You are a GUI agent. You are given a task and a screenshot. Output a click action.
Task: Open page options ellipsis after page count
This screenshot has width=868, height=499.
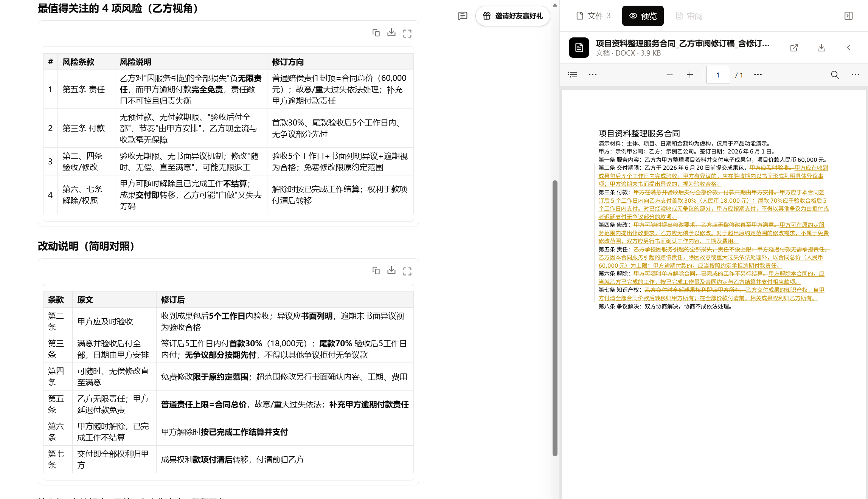[758, 74]
